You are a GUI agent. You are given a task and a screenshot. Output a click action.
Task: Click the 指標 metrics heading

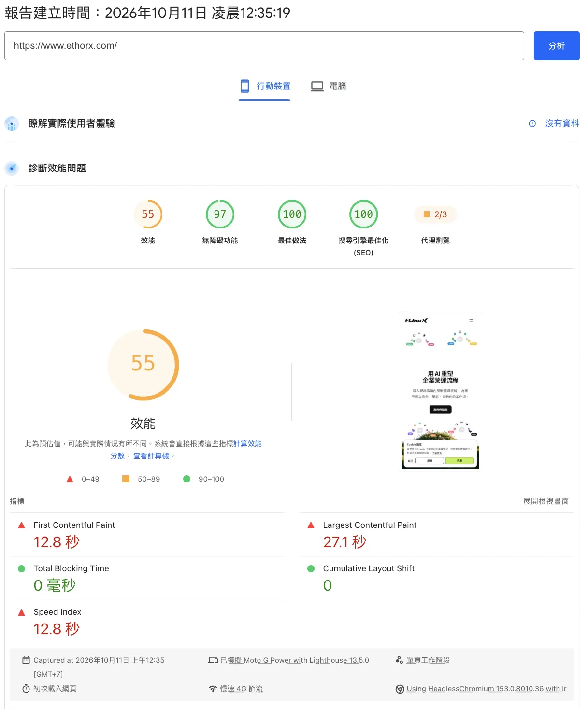[17, 501]
